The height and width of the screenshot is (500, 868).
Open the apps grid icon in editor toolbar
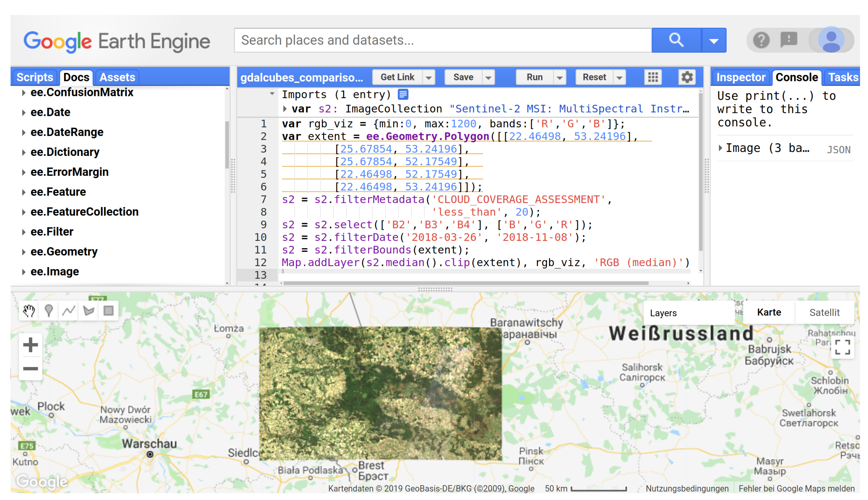pyautogui.click(x=653, y=77)
